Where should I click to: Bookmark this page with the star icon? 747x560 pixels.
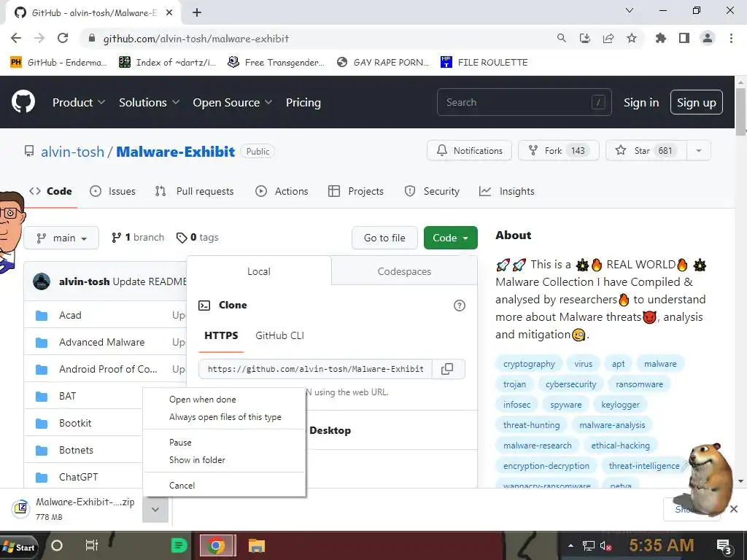[x=632, y=39]
